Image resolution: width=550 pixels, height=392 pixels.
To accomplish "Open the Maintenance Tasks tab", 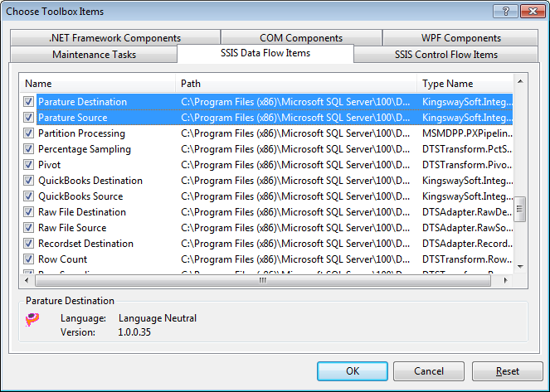I will [94, 55].
